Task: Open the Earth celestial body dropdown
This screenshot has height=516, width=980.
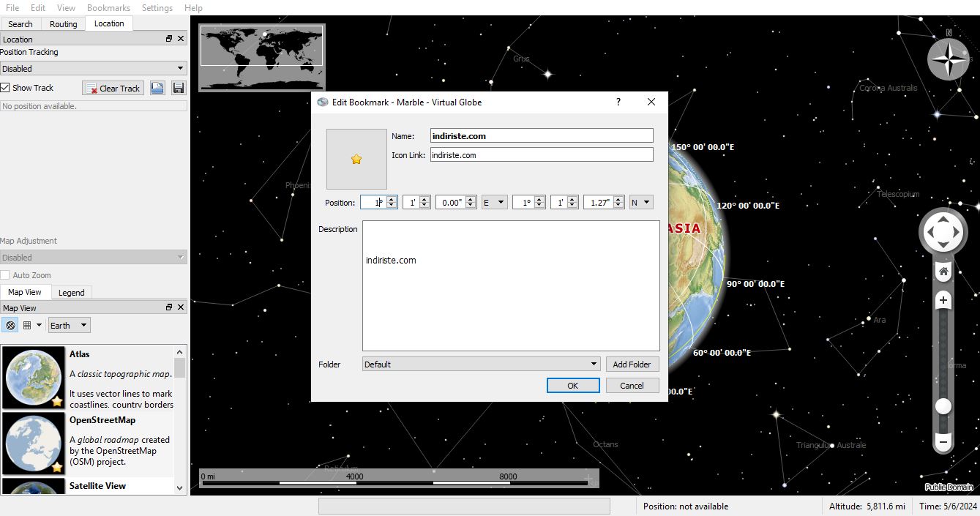Action: (x=69, y=325)
